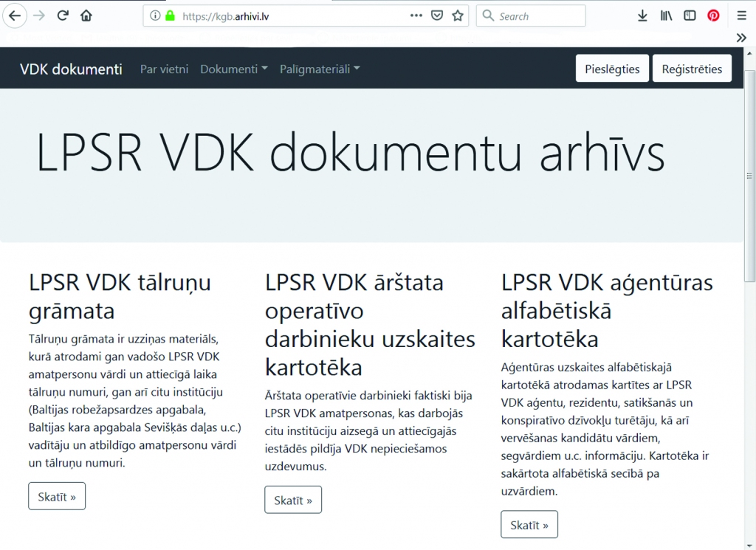The width and height of the screenshot is (756, 550).
Task: Click the Pieslēgties login button
Action: [x=612, y=69]
